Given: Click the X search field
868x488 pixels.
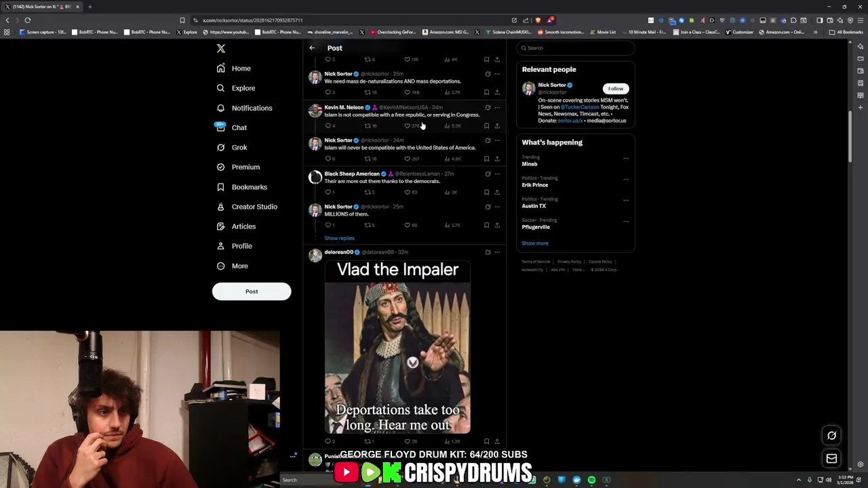Looking at the screenshot, I should [575, 48].
